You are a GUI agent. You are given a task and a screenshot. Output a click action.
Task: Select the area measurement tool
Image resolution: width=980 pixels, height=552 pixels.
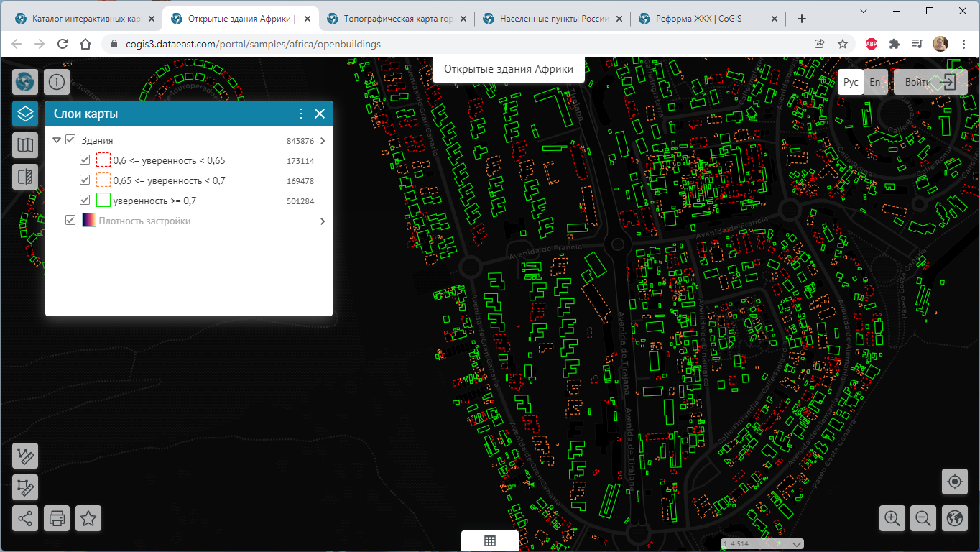point(25,487)
